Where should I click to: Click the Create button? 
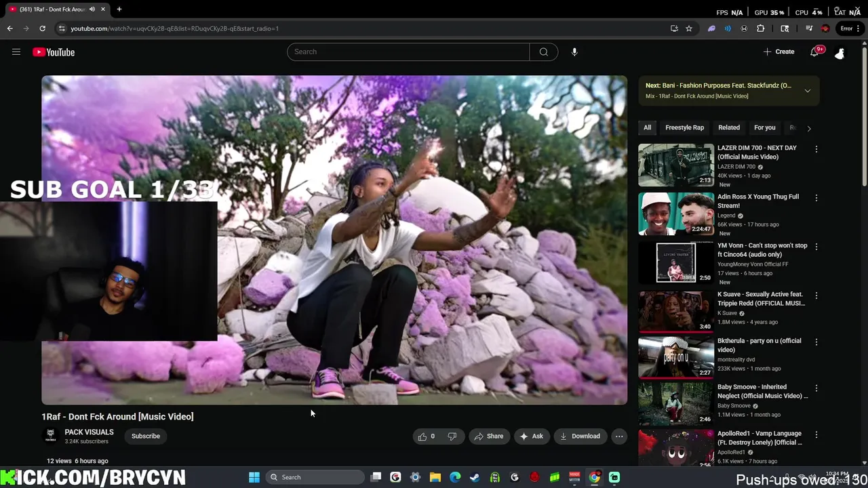click(x=778, y=52)
